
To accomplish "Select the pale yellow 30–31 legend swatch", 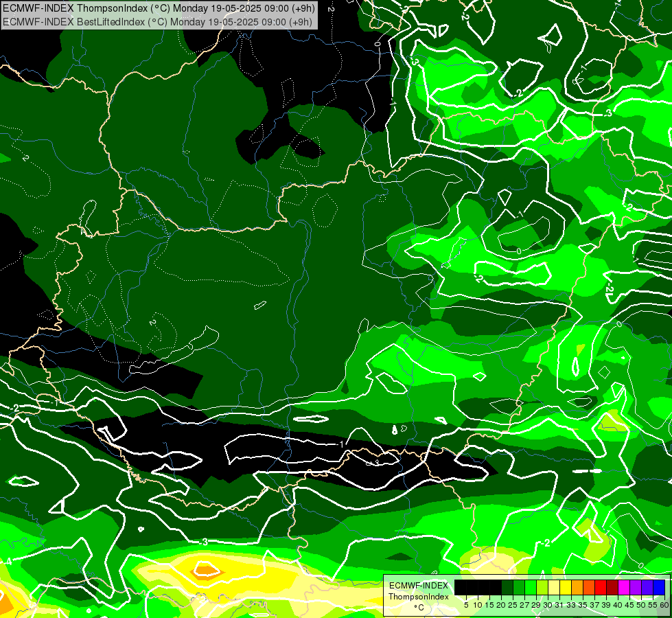I will pos(554,587).
